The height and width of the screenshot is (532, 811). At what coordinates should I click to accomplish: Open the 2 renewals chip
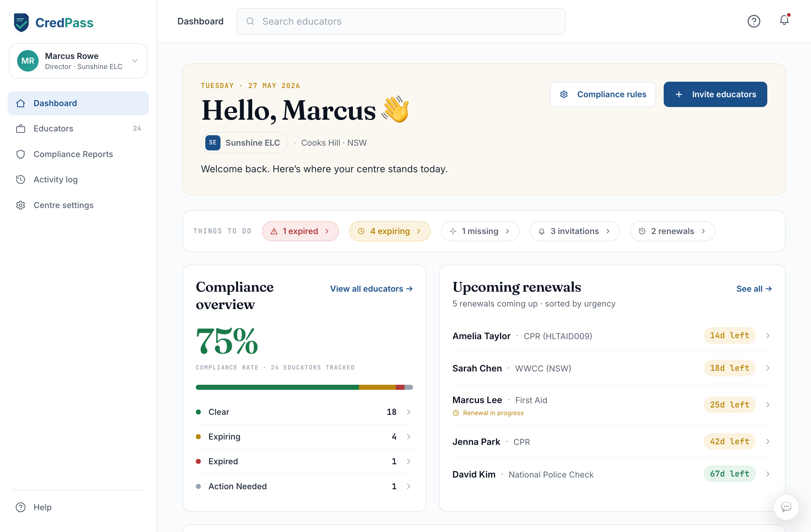pyautogui.click(x=672, y=231)
